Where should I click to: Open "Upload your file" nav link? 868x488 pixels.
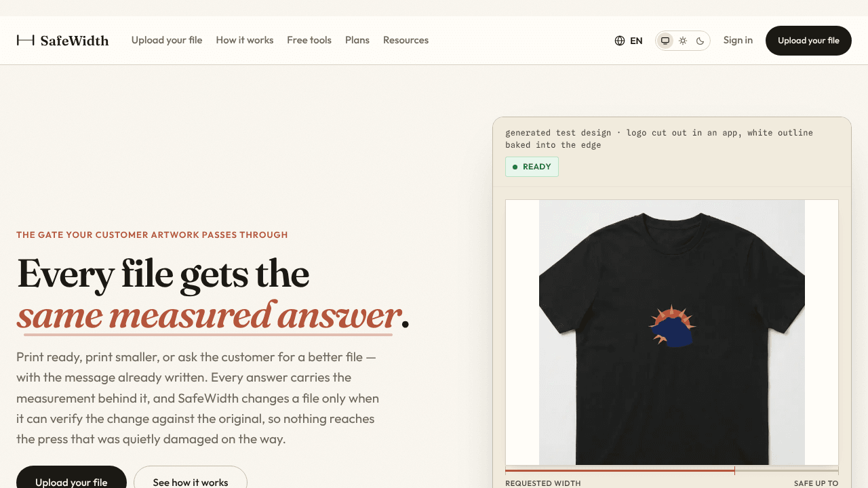(167, 40)
